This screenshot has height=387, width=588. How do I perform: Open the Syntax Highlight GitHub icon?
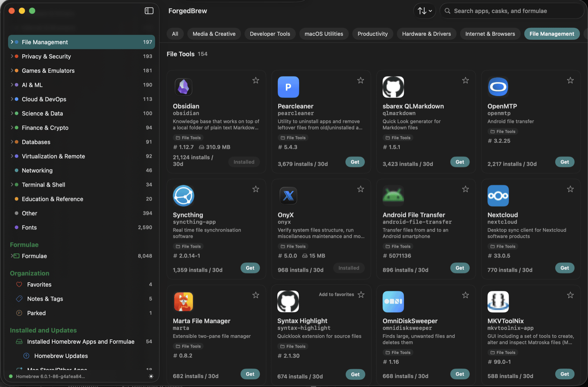288,302
